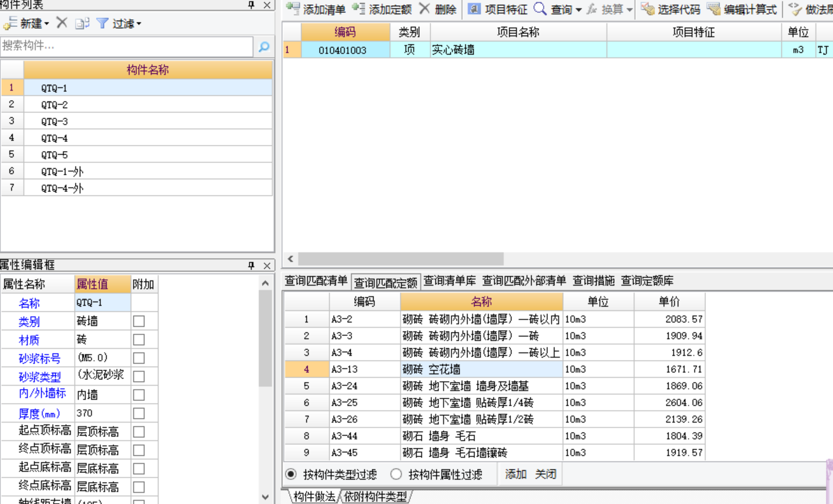
Task: Click 选择代码 toolbar button
Action: tap(670, 9)
